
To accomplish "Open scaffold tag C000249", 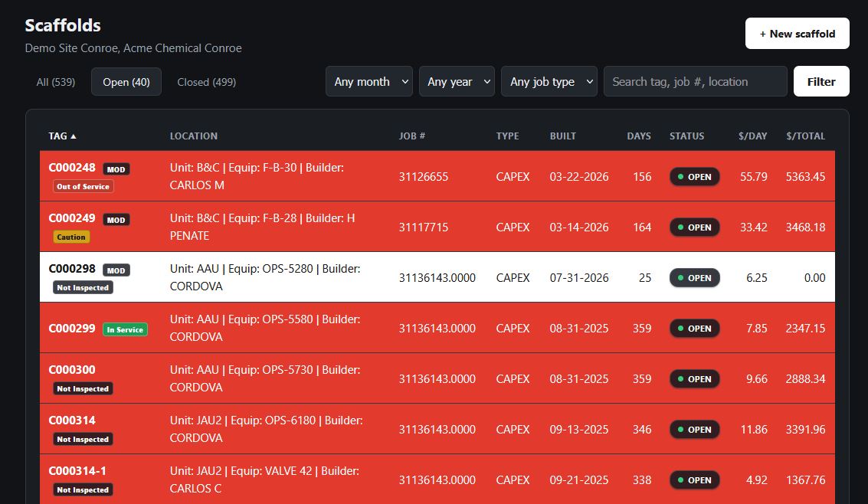I will (x=72, y=218).
